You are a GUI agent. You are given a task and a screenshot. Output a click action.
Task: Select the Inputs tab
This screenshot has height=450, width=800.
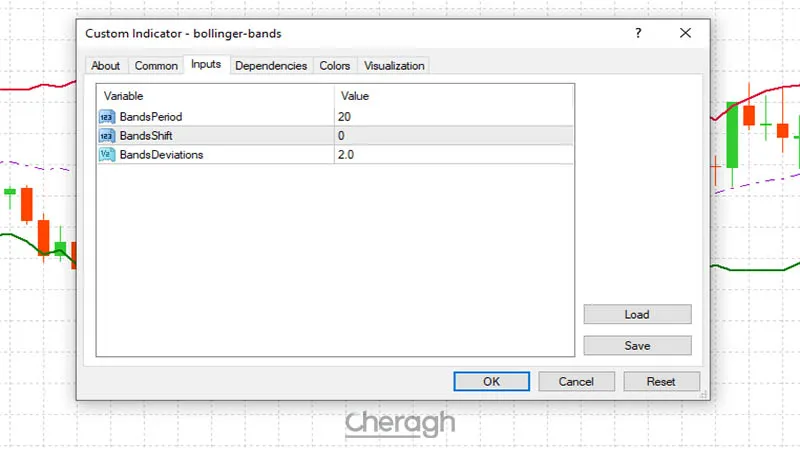[206, 65]
